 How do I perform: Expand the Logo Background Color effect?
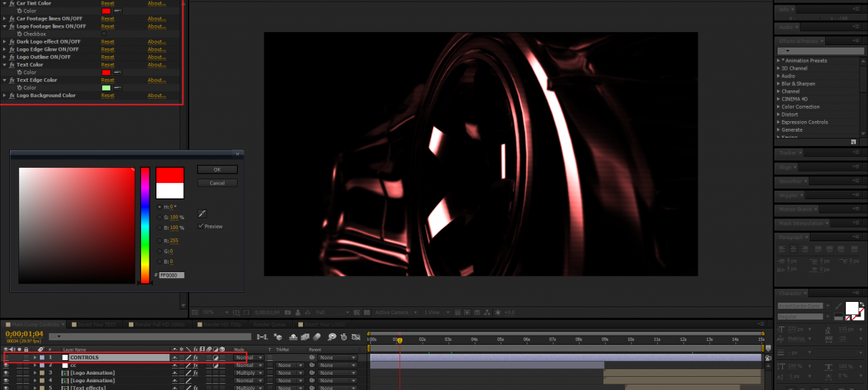pos(5,96)
